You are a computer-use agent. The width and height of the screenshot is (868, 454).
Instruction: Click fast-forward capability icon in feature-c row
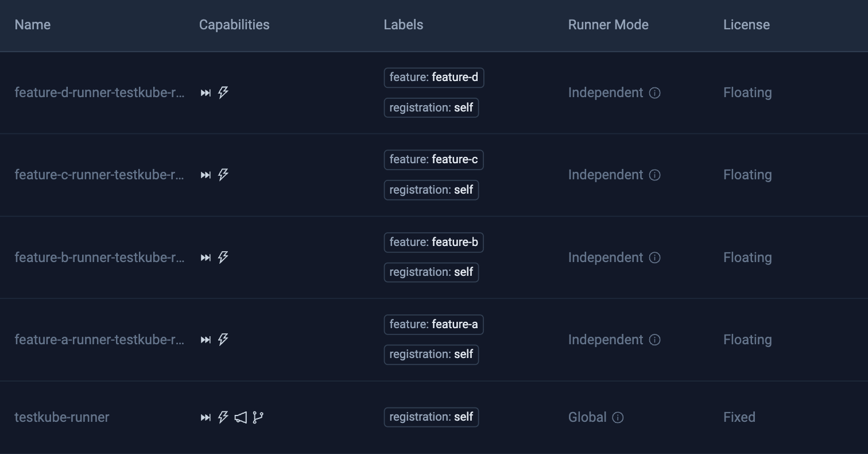click(x=206, y=175)
